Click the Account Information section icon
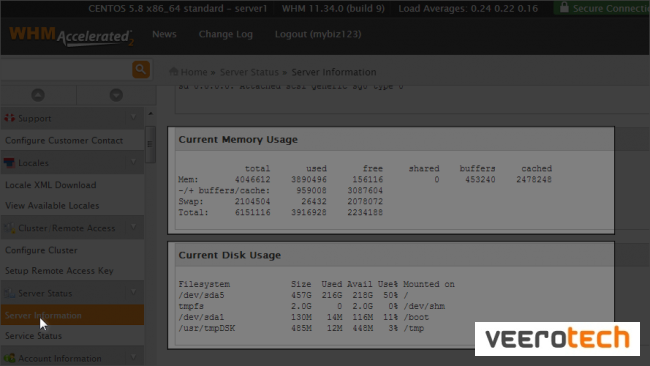650x366 pixels. (9, 358)
